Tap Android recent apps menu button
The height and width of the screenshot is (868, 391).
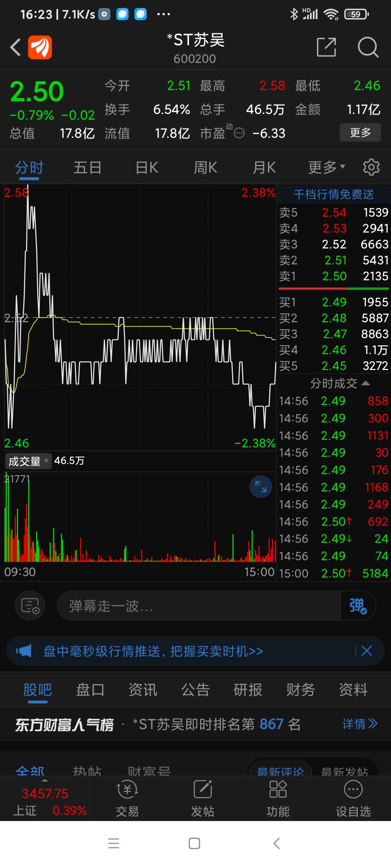coord(114,843)
